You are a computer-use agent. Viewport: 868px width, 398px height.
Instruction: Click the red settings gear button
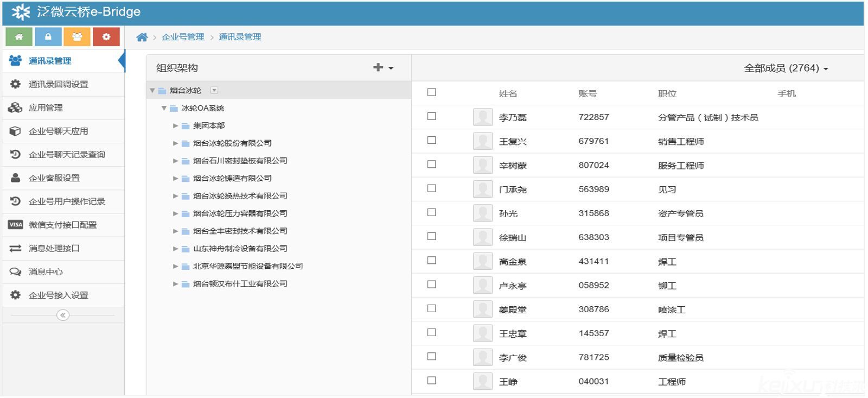[x=106, y=37]
